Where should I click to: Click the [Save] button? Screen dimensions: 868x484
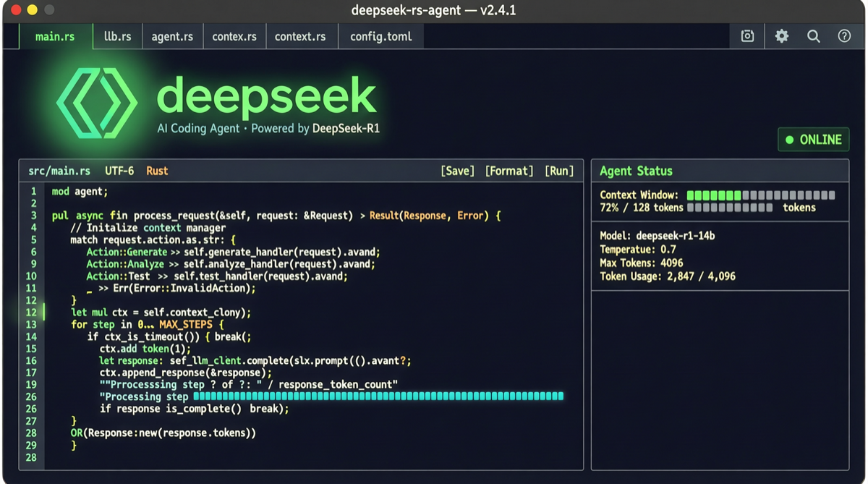pos(457,171)
